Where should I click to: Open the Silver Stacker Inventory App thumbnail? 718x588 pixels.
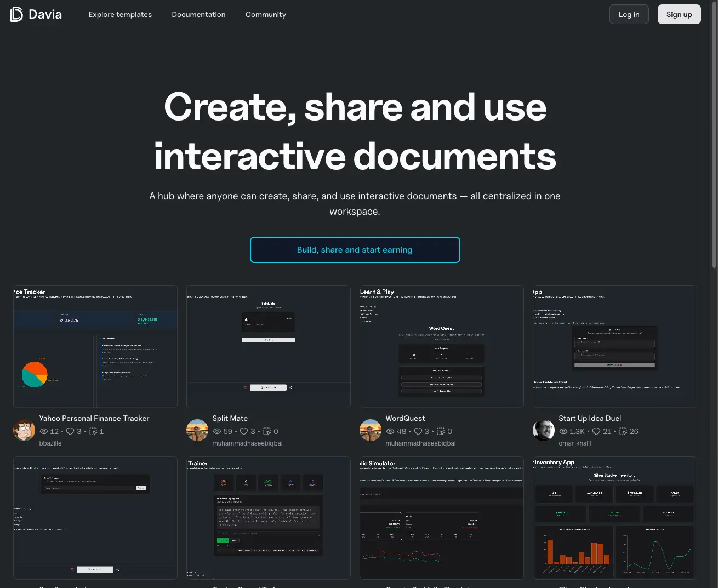[614, 518]
